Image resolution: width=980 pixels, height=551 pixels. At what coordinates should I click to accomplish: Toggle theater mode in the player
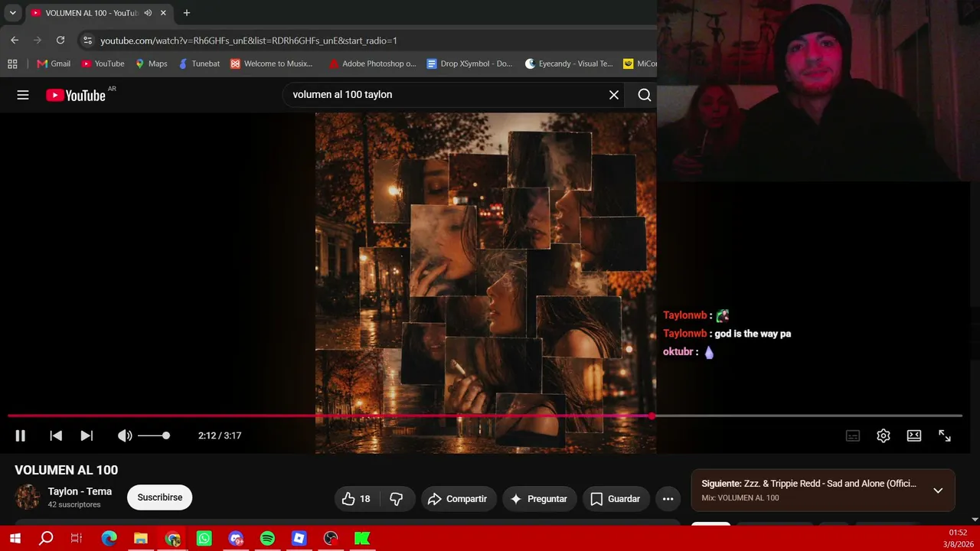pyautogui.click(x=914, y=435)
